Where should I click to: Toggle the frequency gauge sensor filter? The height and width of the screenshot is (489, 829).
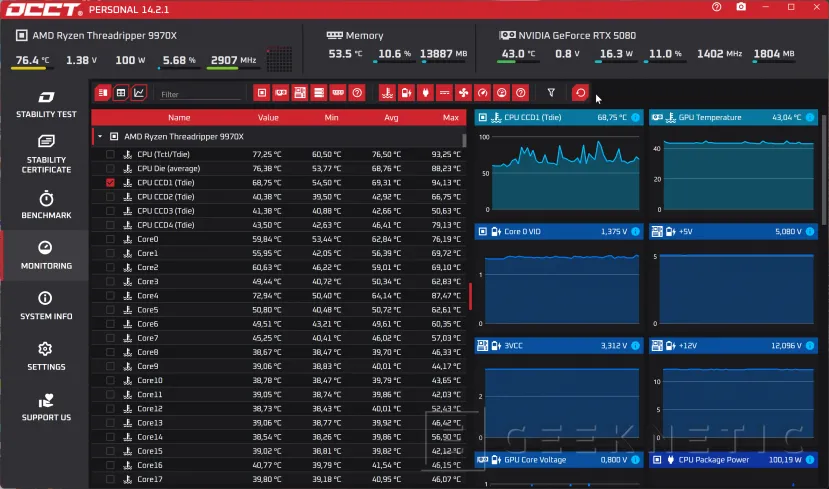tap(483, 93)
